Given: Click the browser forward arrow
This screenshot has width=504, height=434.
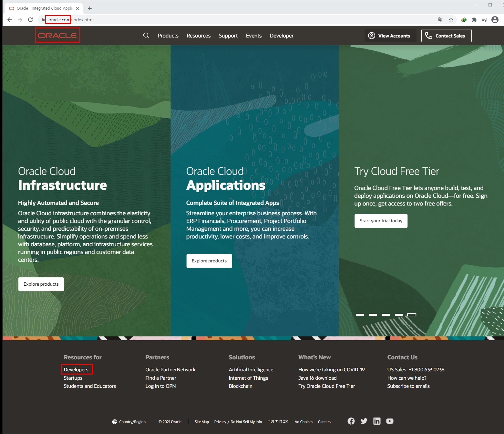Looking at the screenshot, I should tap(20, 20).
